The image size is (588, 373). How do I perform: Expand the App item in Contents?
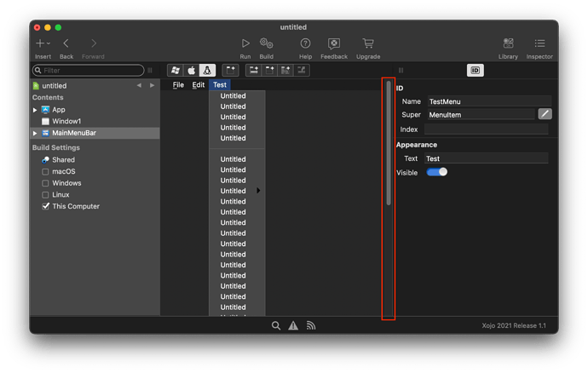pyautogui.click(x=35, y=110)
